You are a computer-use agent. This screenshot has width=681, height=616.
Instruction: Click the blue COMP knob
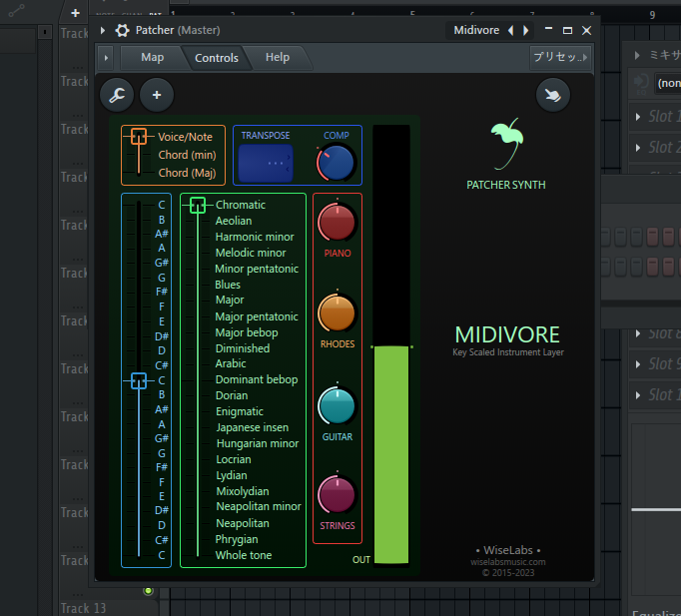click(337, 163)
